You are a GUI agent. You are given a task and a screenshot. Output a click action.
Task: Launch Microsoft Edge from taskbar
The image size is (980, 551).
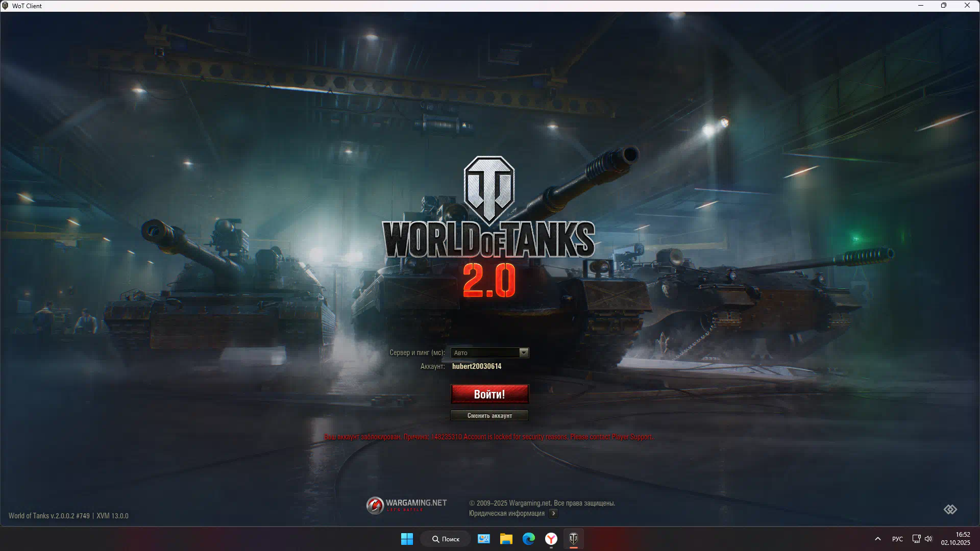[528, 539]
